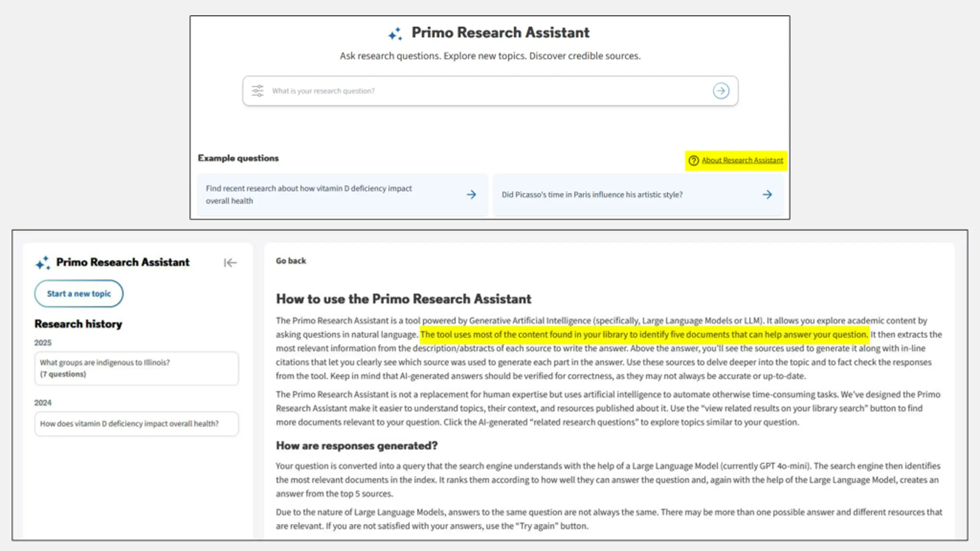This screenshot has height=551, width=980.
Task: Click the 'Research history' heading
Action: click(78, 324)
